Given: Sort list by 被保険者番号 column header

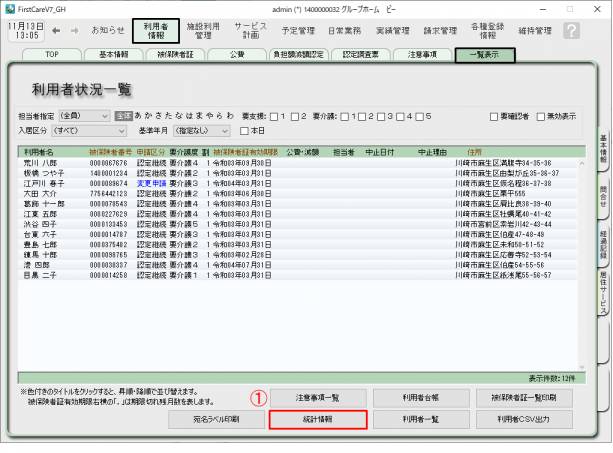Looking at the screenshot, I should coord(110,152).
